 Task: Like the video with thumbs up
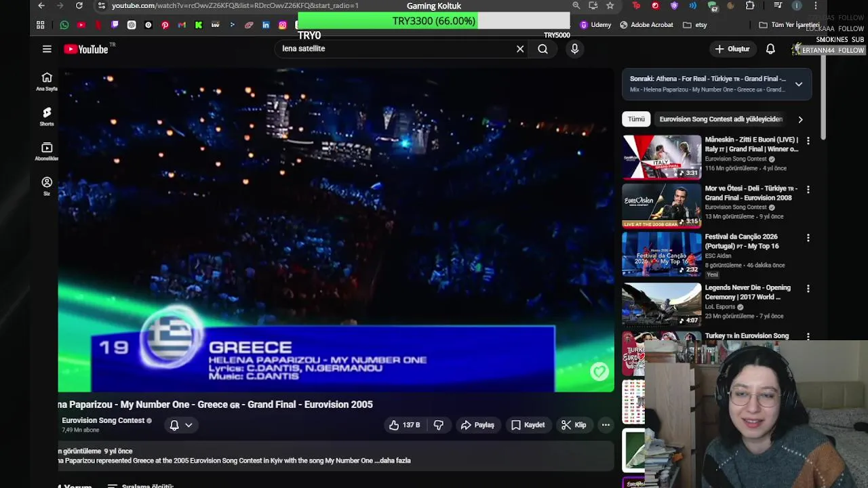(404, 425)
